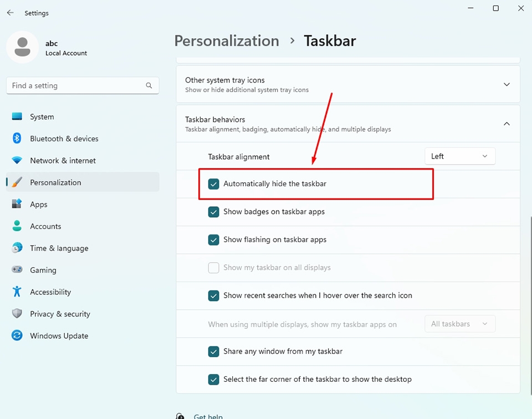This screenshot has height=419, width=532.
Task: Open Time & language settings
Action: (x=83, y=248)
